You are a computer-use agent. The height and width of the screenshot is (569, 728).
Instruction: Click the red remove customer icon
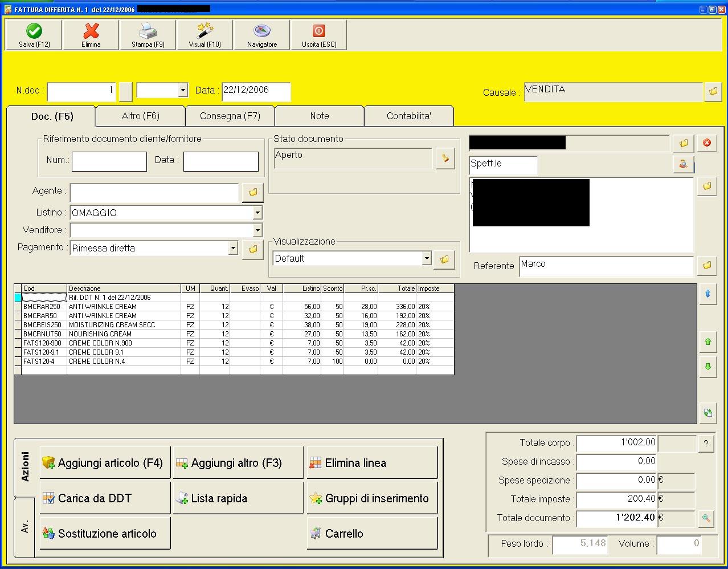pyautogui.click(x=707, y=143)
